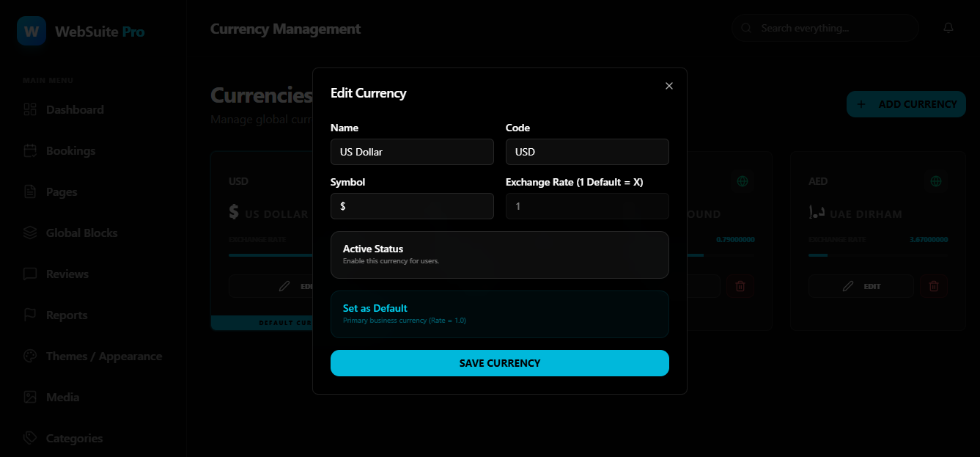The width and height of the screenshot is (980, 457).
Task: Click the globe icon on AED card
Action: (x=935, y=181)
